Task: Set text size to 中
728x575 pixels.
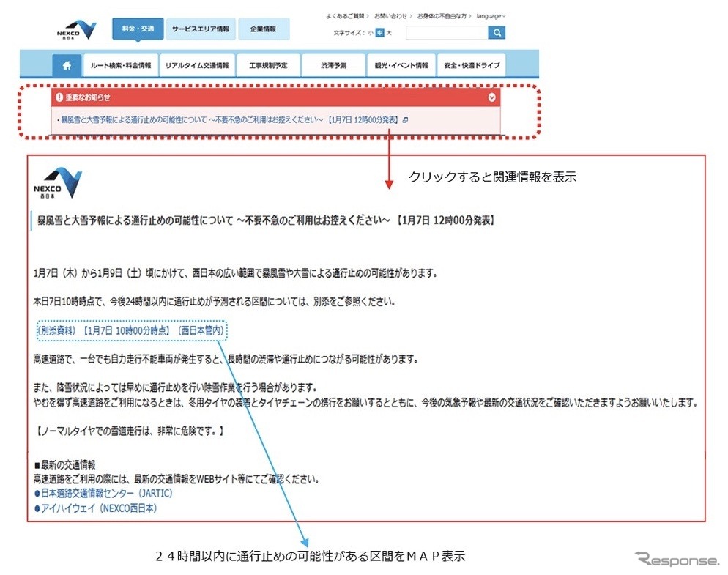Action: (380, 32)
